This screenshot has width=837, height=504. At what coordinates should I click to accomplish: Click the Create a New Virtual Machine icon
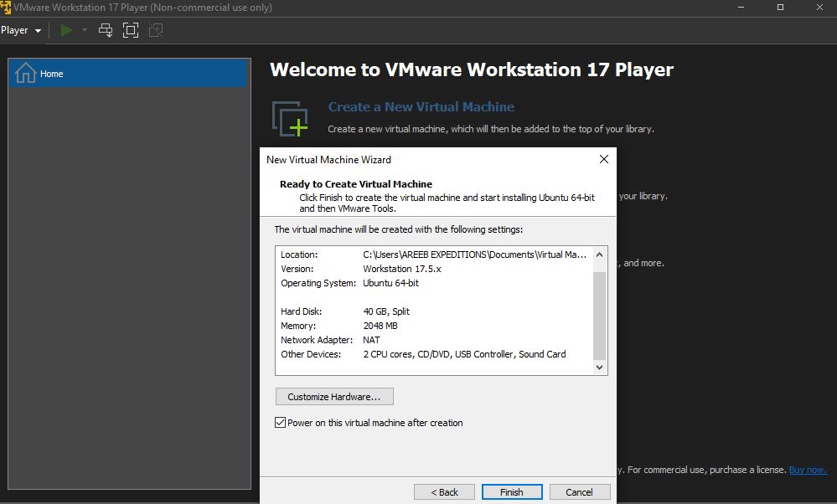(290, 118)
